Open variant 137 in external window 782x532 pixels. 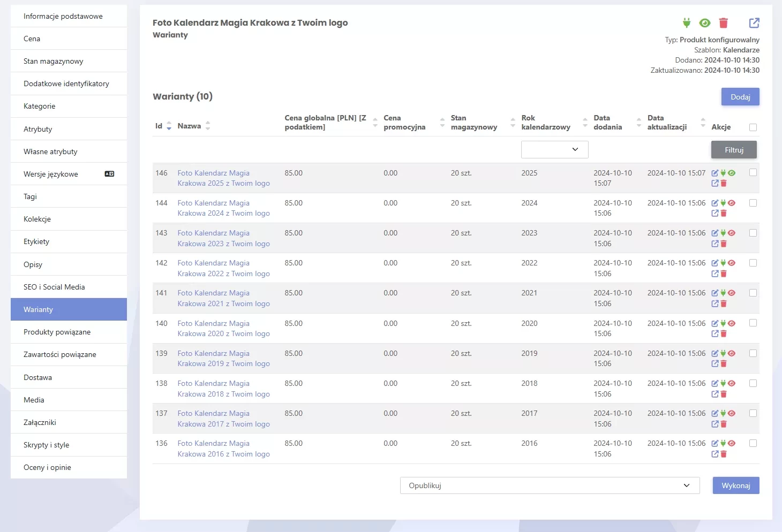coord(715,424)
